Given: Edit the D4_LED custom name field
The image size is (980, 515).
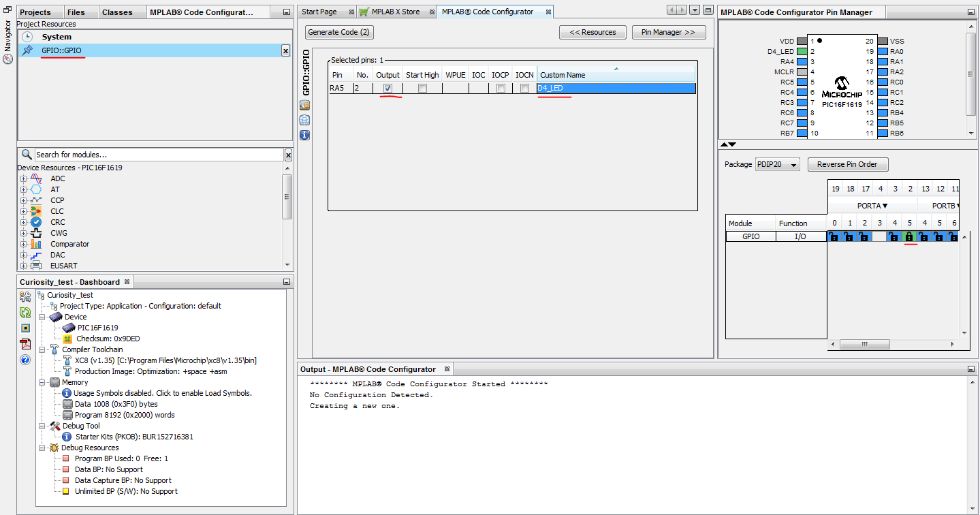Looking at the screenshot, I should [616, 89].
